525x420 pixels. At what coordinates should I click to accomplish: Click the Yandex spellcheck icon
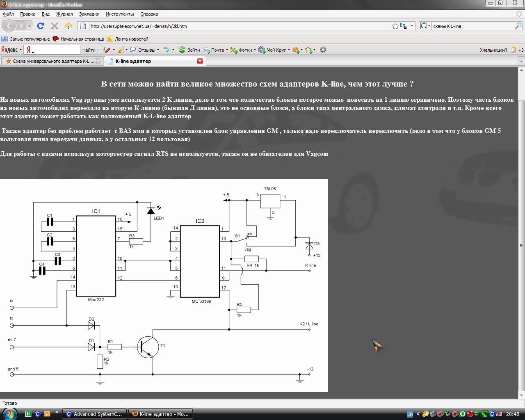pyautogui.click(x=167, y=50)
